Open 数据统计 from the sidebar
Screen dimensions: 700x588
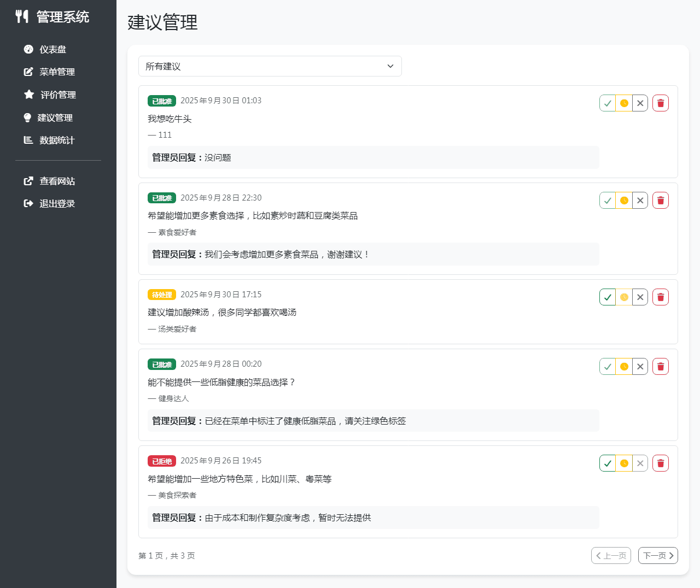56,140
